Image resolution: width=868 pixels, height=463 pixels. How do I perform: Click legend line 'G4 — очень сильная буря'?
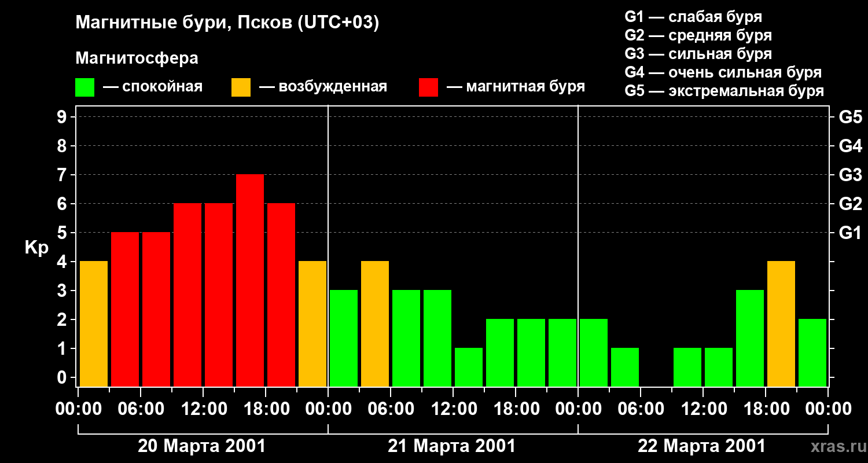(723, 72)
